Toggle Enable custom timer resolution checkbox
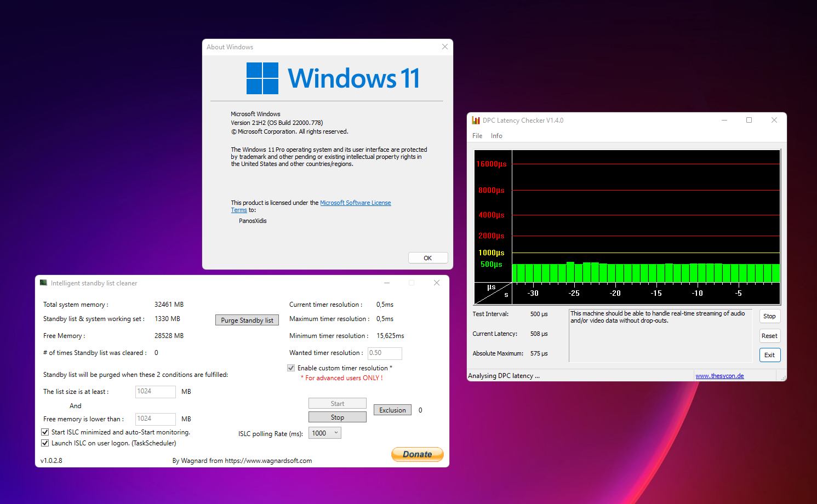Screen dimensions: 817x504 [x=291, y=368]
